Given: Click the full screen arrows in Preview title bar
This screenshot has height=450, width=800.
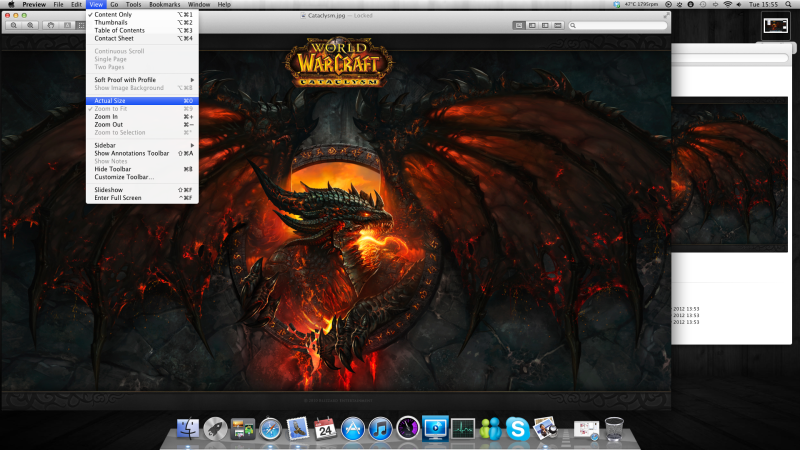Looking at the screenshot, I should tap(666, 16).
